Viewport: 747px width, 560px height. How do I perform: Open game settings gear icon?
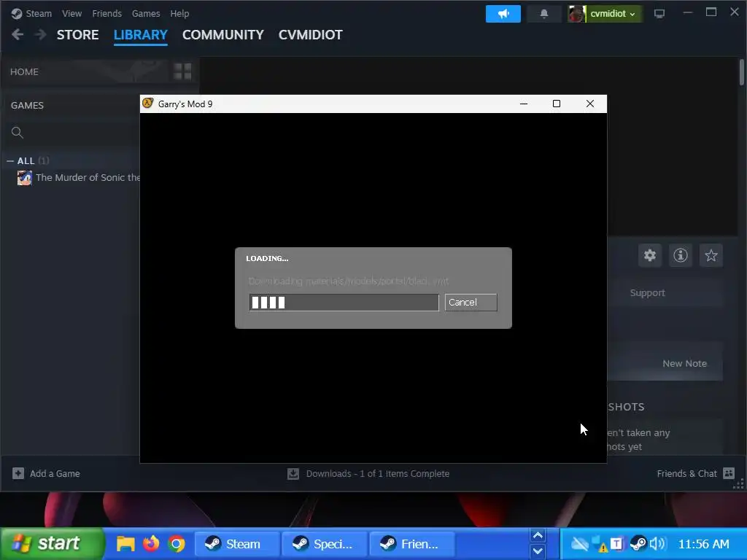click(x=650, y=255)
